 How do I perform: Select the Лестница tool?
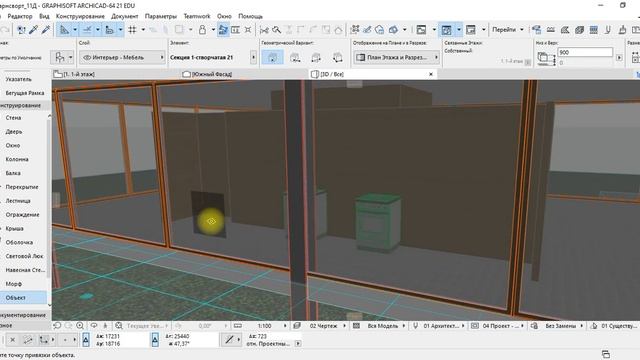pyautogui.click(x=18, y=201)
